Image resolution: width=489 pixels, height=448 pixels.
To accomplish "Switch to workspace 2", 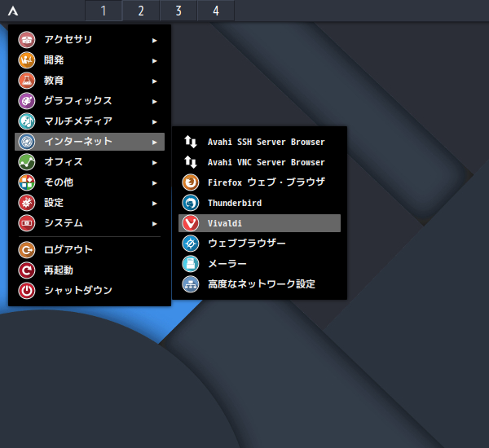I will 141,11.
